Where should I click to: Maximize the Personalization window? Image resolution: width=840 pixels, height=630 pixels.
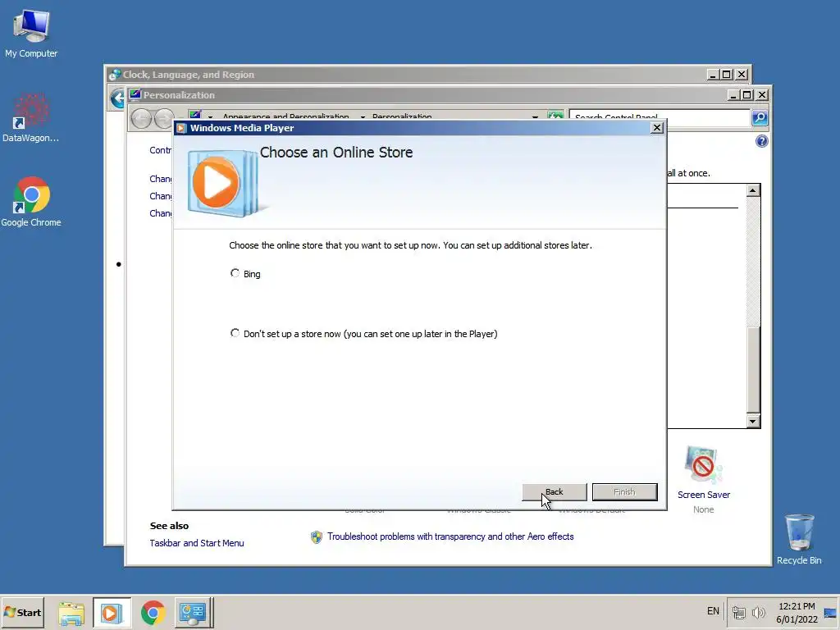747,95
